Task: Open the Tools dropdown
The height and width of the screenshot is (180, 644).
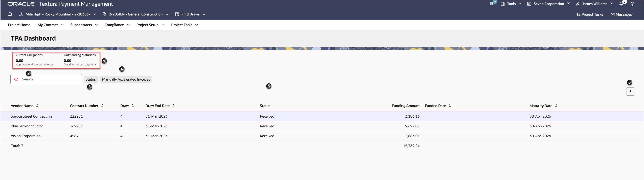Action: tap(511, 4)
